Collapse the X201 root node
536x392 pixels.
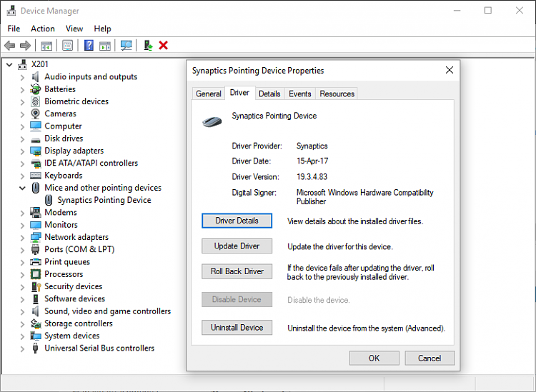9,64
